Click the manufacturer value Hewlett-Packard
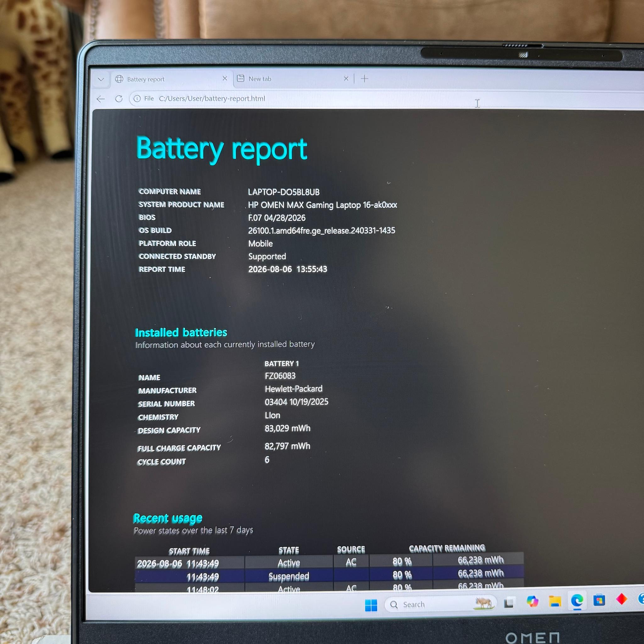 point(293,389)
